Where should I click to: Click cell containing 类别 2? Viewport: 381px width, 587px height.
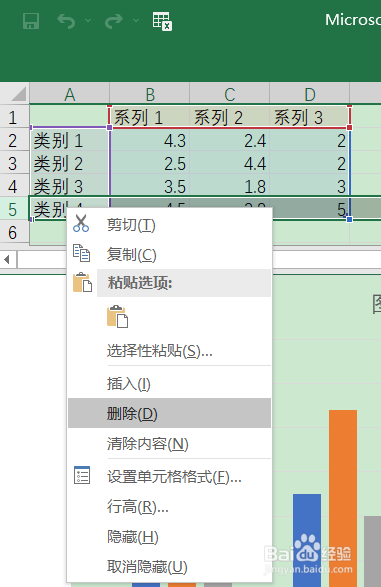(x=70, y=163)
